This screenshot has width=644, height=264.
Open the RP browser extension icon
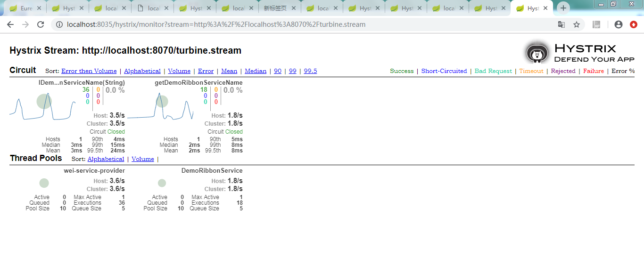(596, 24)
